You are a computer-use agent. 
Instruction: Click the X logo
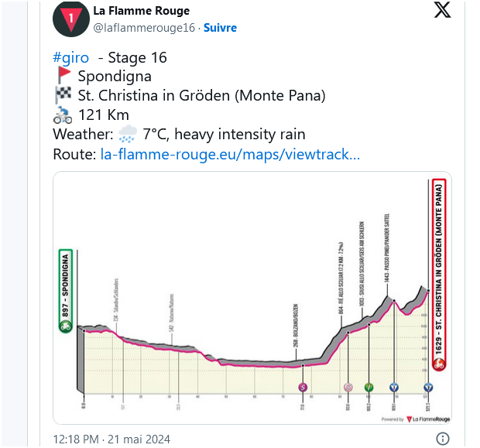tap(441, 10)
